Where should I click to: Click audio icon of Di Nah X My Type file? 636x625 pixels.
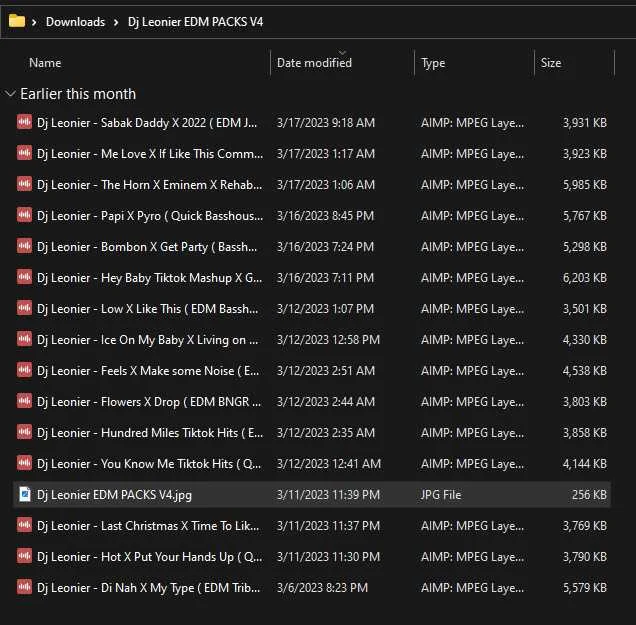[24, 587]
